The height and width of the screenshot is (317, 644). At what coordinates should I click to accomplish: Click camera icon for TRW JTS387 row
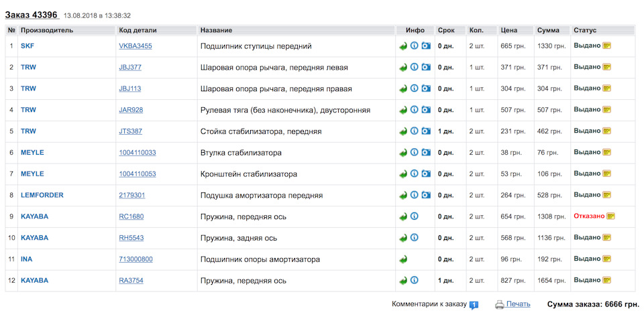point(425,131)
